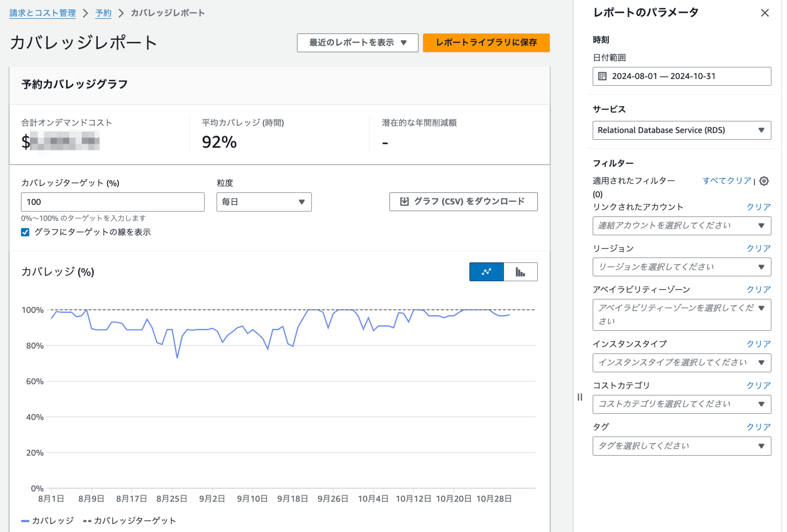
Task: Click the 予約カバレッジグラフ heading
Action: coord(74,84)
